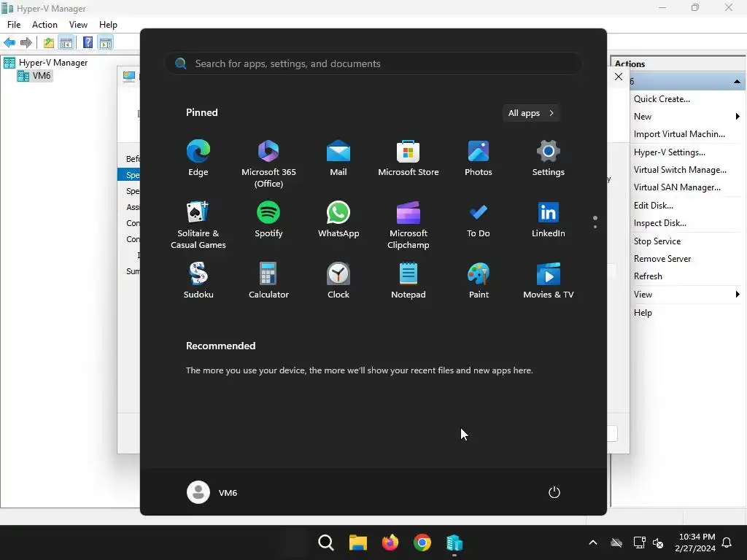Expand the New submenu in Actions pane
This screenshot has width=747, height=560.
686,117
